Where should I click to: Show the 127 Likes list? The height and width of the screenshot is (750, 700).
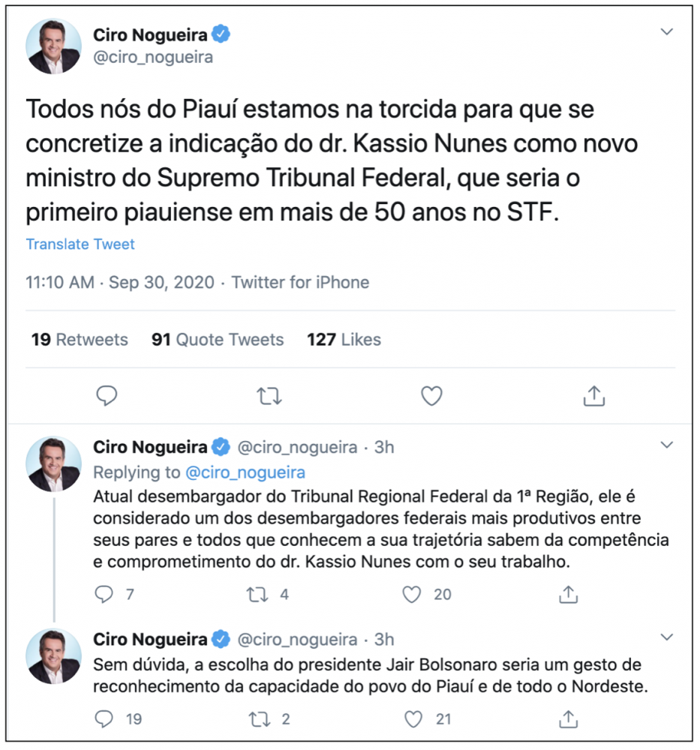(x=344, y=340)
